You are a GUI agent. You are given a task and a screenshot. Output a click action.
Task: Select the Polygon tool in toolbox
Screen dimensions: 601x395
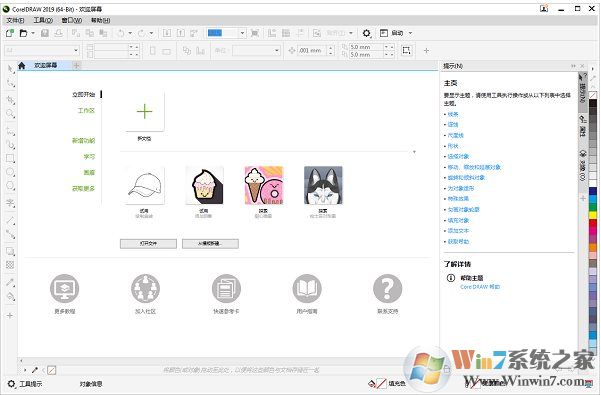(10, 186)
